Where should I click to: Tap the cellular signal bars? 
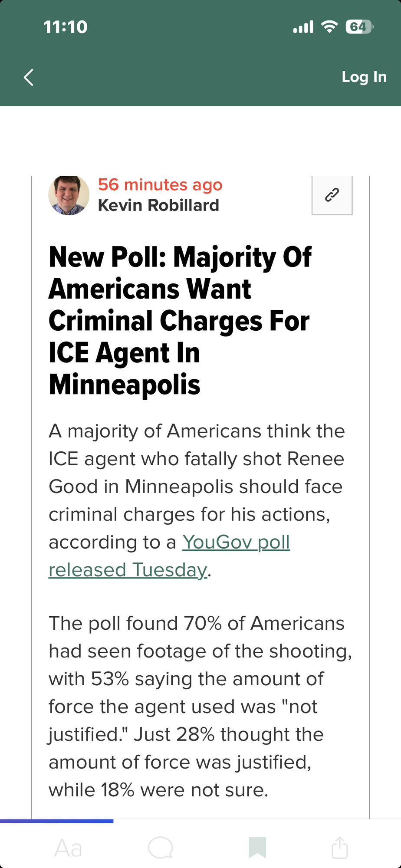click(x=303, y=27)
